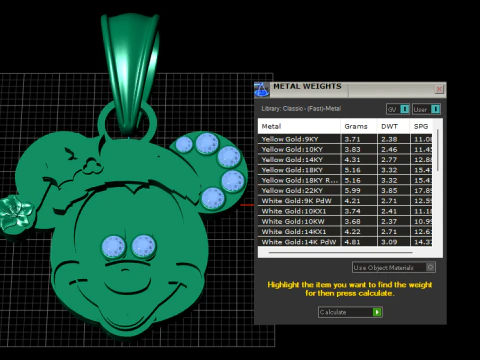Select the Yellow Gold:10KY row
The height and width of the screenshot is (360, 480).
tap(345, 149)
